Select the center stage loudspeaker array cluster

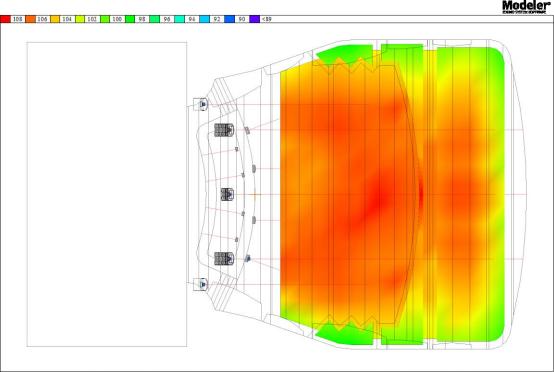[x=227, y=194]
